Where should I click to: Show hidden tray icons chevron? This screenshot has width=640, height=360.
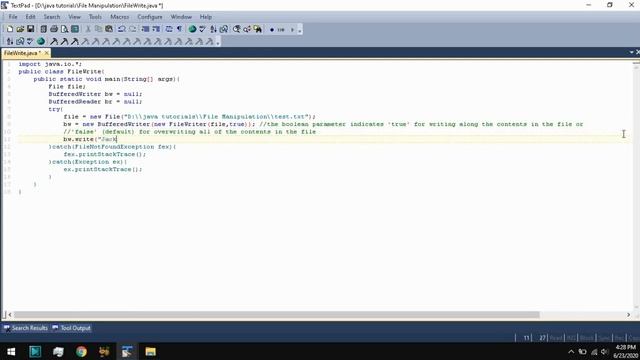tap(571, 352)
